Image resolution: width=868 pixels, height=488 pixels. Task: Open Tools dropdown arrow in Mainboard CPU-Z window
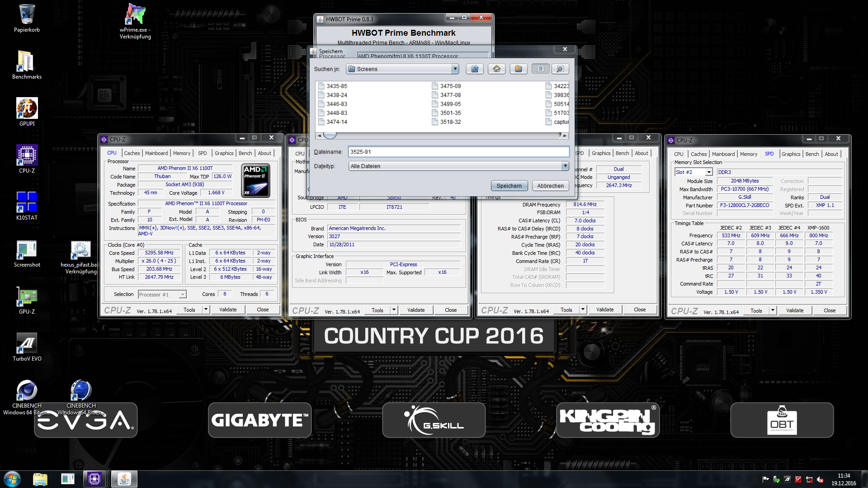(x=394, y=310)
